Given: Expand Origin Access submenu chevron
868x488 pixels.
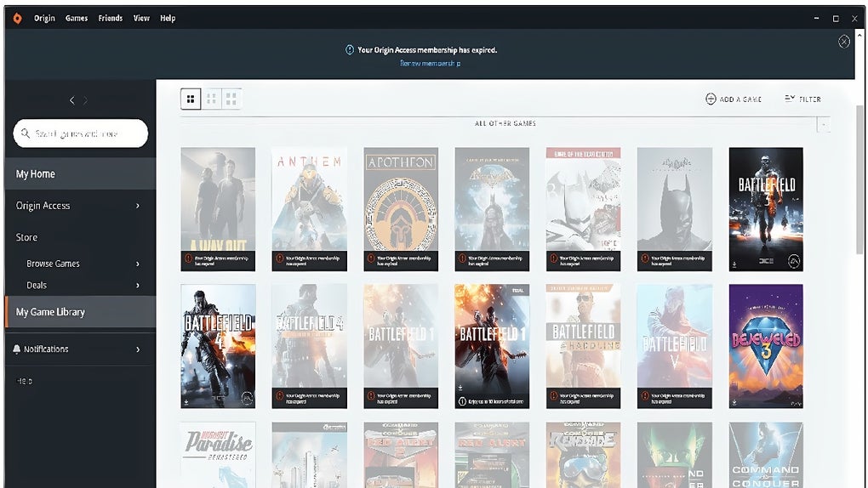Looking at the screenshot, I should [138, 206].
